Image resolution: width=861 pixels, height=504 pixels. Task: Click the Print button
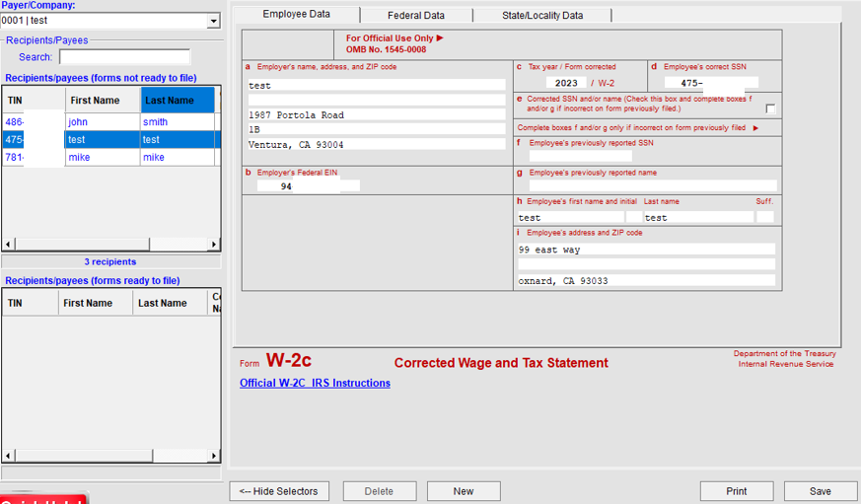point(736,491)
